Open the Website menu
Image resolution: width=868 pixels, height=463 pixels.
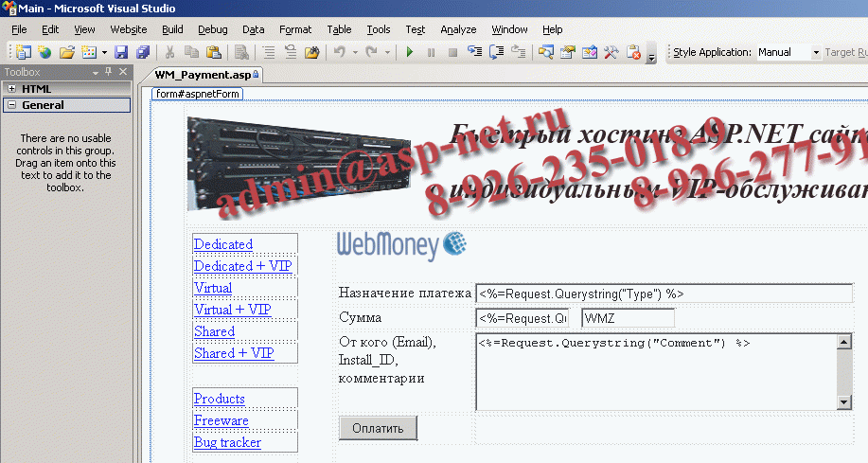coord(129,29)
